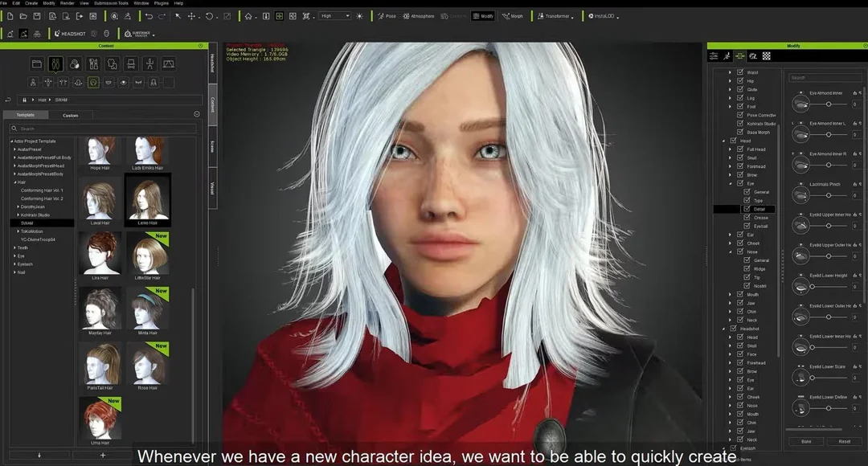Image resolution: width=868 pixels, height=466 pixels.
Task: Select the Eye subcategory icon
Action: tap(123, 83)
